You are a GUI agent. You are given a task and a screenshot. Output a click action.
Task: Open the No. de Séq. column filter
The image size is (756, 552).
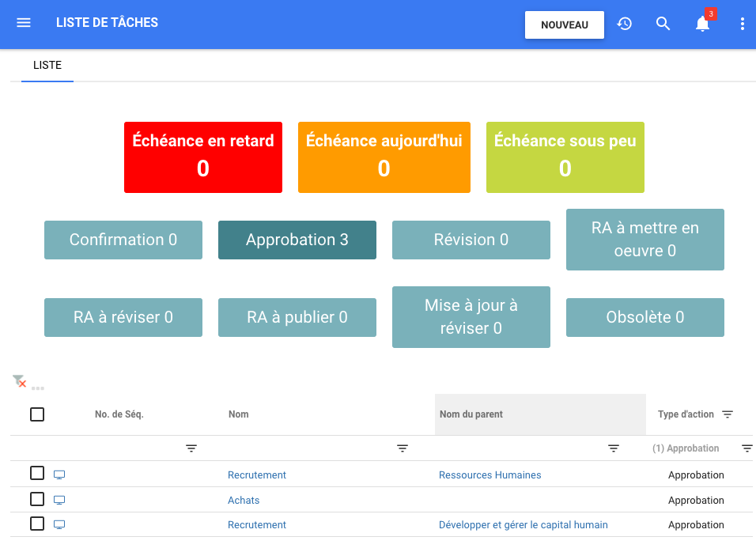tap(191, 448)
